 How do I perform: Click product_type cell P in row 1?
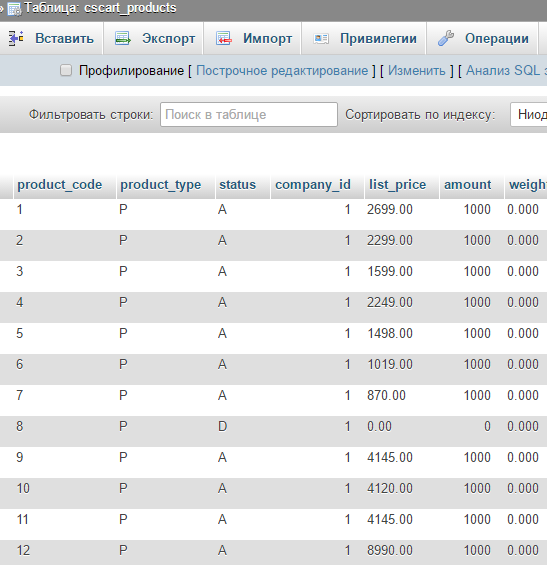click(123, 209)
